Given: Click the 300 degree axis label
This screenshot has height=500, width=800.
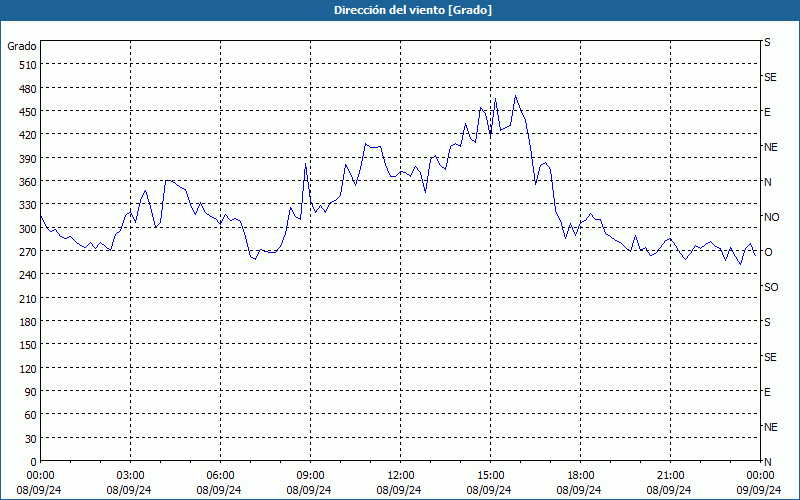Looking at the screenshot, I should (x=29, y=229).
